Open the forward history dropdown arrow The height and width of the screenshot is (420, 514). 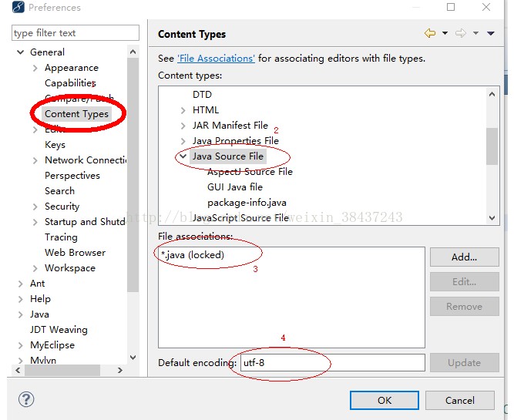tap(475, 33)
